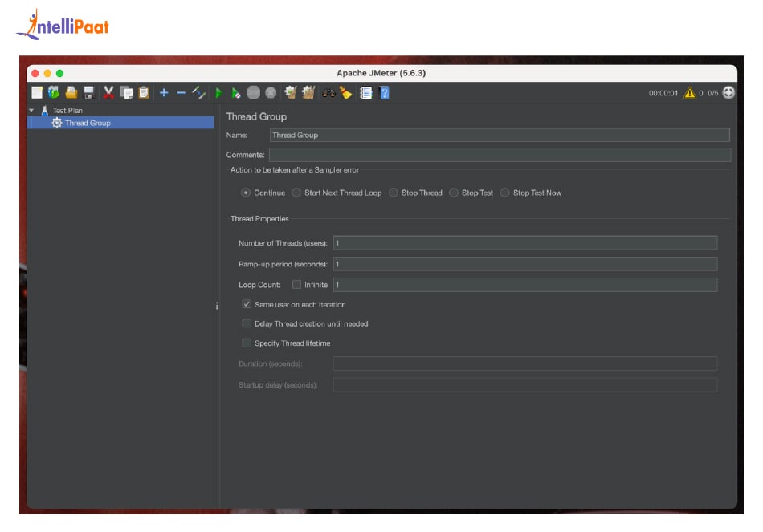The width and height of the screenshot is (763, 532).
Task: Create a new test plan with New icon
Action: [37, 93]
